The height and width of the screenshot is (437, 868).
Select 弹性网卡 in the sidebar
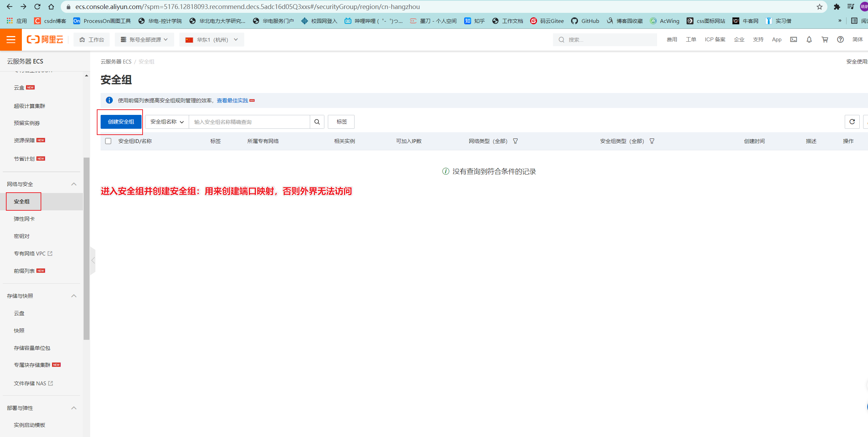[24, 219]
